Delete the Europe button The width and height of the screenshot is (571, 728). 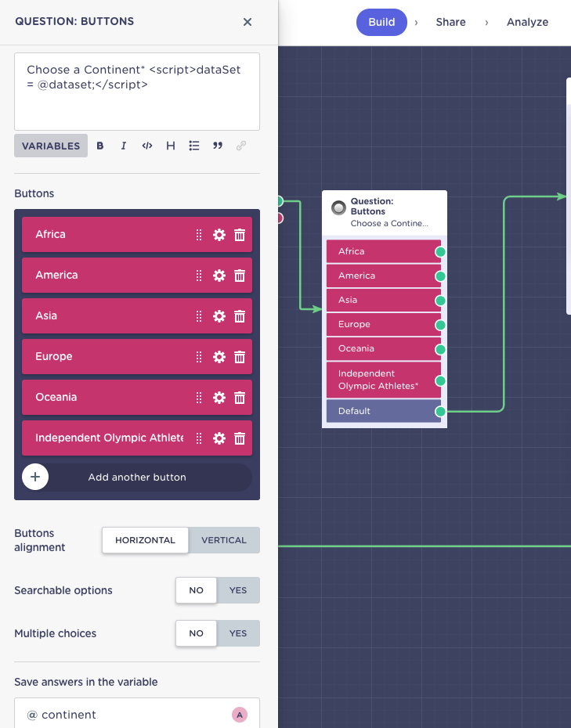tap(240, 357)
